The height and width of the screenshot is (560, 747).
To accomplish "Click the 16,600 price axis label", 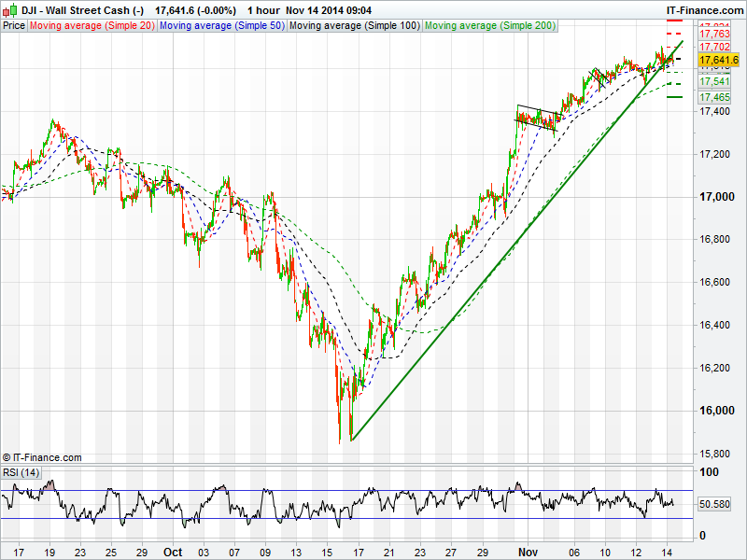I will click(x=714, y=283).
